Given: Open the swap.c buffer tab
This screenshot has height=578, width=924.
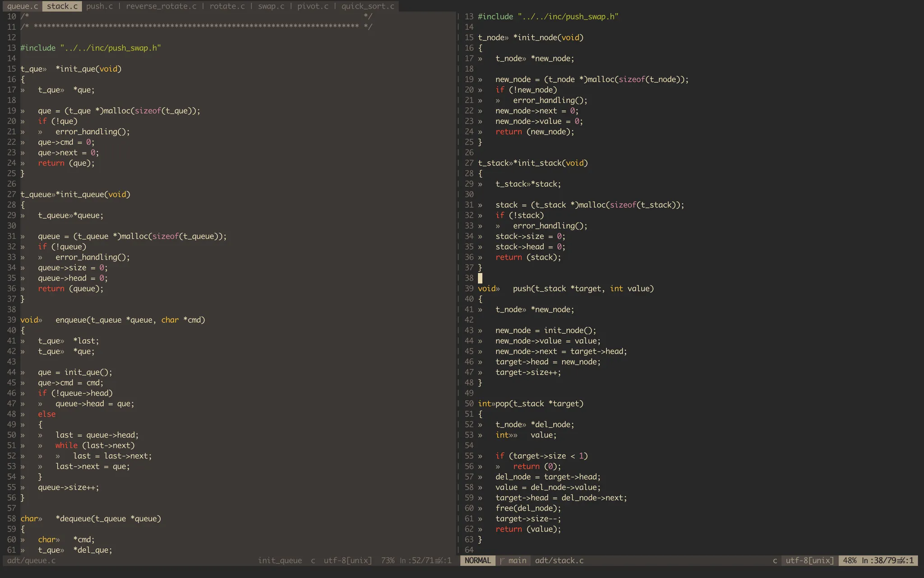Looking at the screenshot, I should point(271,6).
